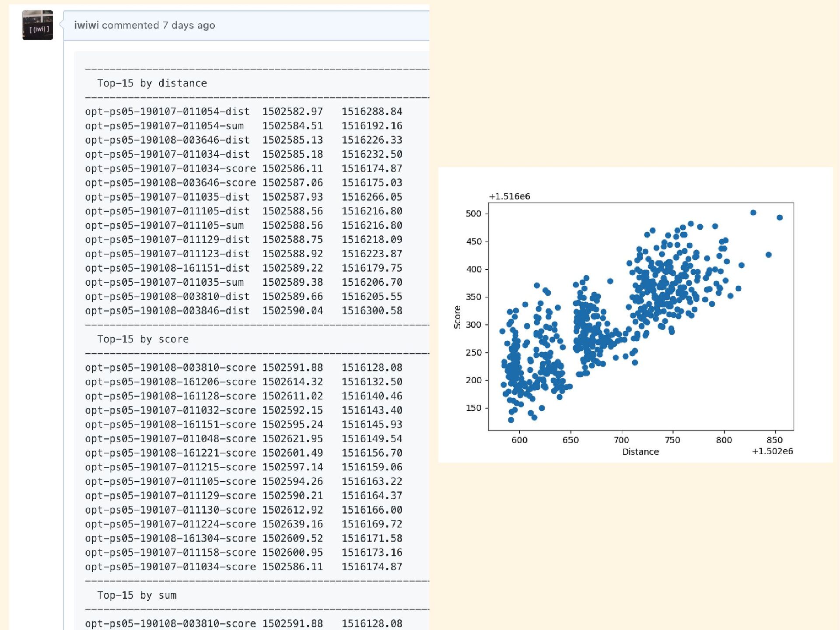Click row opt-ps05-190107-011105-score
This screenshot has width=840, height=630.
[x=244, y=481]
